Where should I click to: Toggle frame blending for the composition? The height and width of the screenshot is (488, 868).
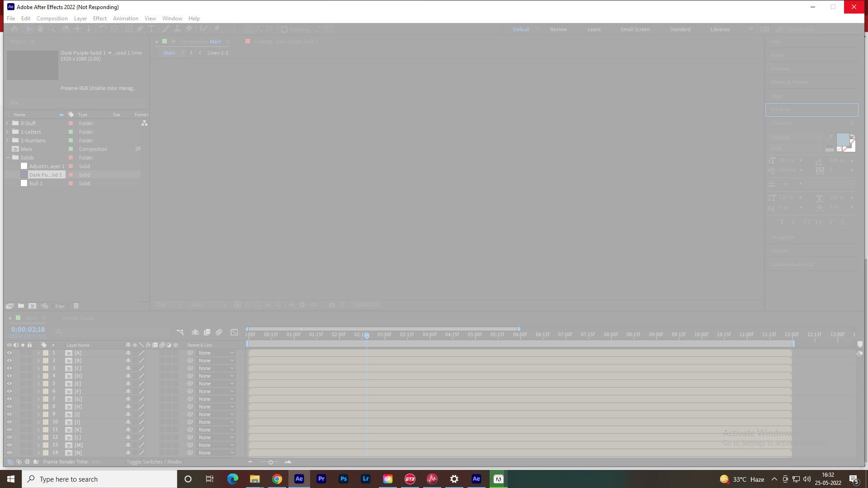click(207, 332)
